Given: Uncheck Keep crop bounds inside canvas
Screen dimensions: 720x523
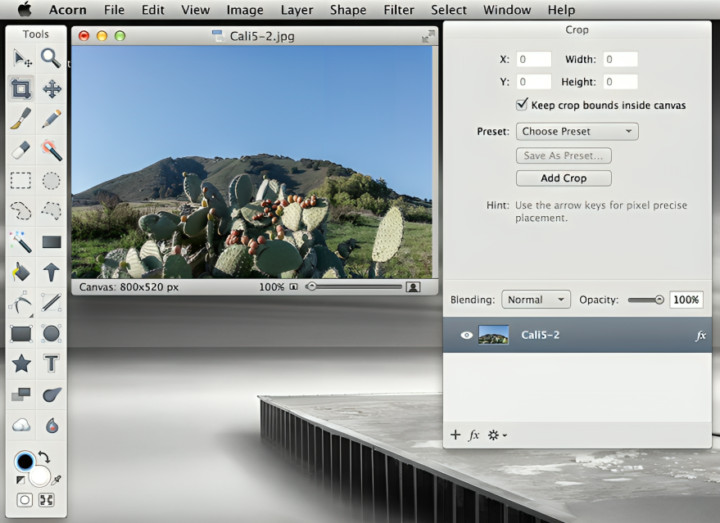Looking at the screenshot, I should tap(522, 105).
